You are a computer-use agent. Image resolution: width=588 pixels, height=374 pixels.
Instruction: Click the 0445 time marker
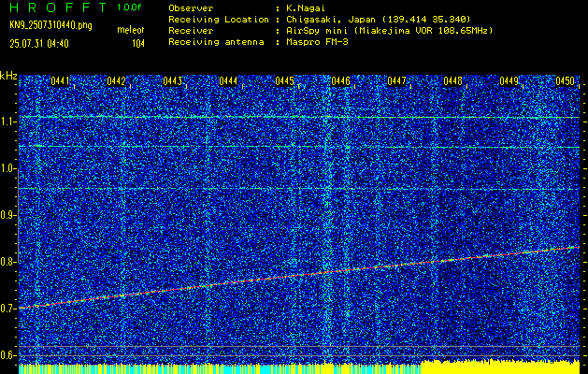click(x=284, y=81)
